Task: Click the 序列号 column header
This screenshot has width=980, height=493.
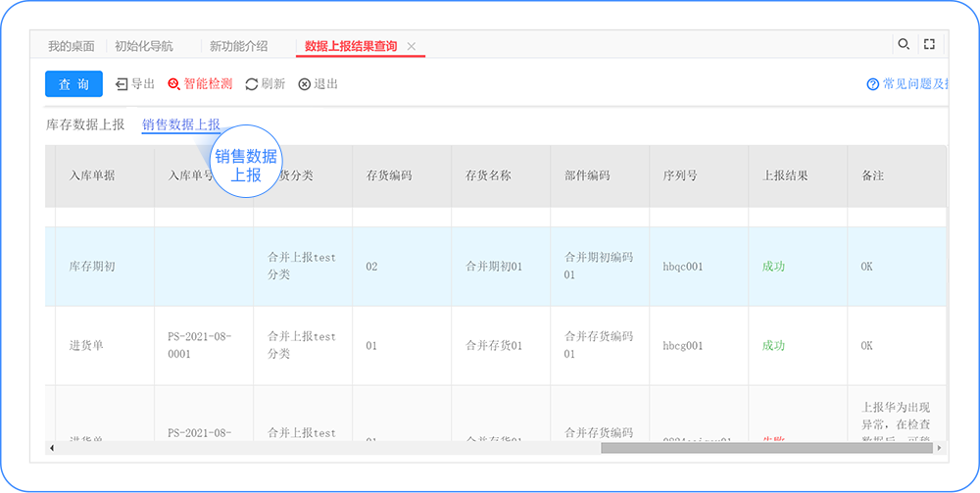Action: (x=679, y=175)
